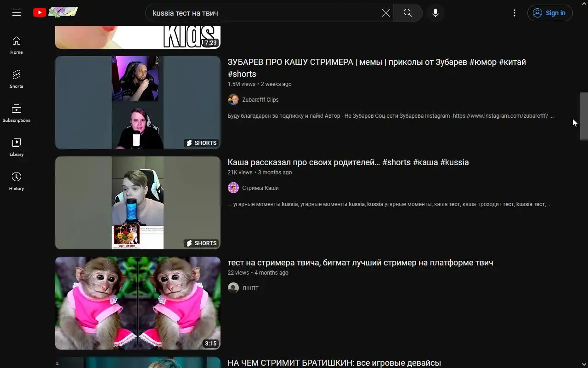The image size is (588, 368).
Task: Play the monkey thumbnail with 3:15 duration
Action: (x=138, y=303)
